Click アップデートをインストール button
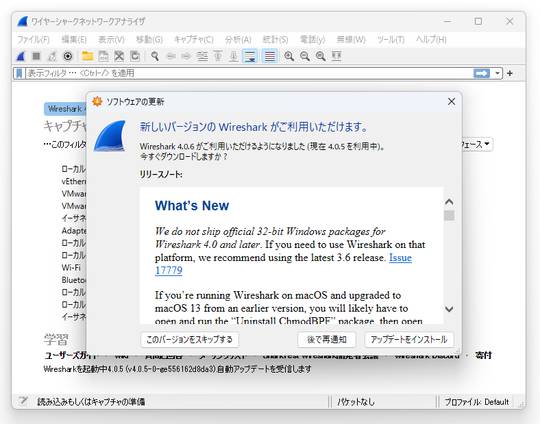 409,340
